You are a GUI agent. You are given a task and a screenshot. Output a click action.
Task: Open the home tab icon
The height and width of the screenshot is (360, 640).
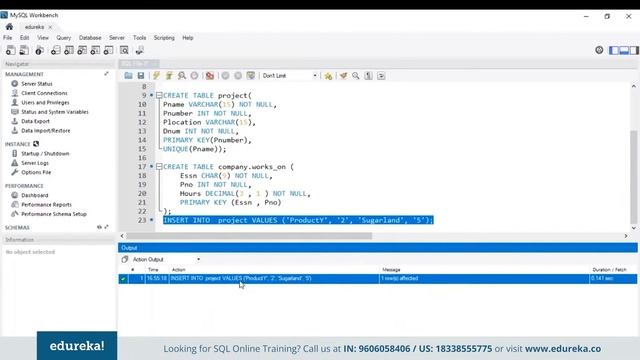(x=9, y=27)
